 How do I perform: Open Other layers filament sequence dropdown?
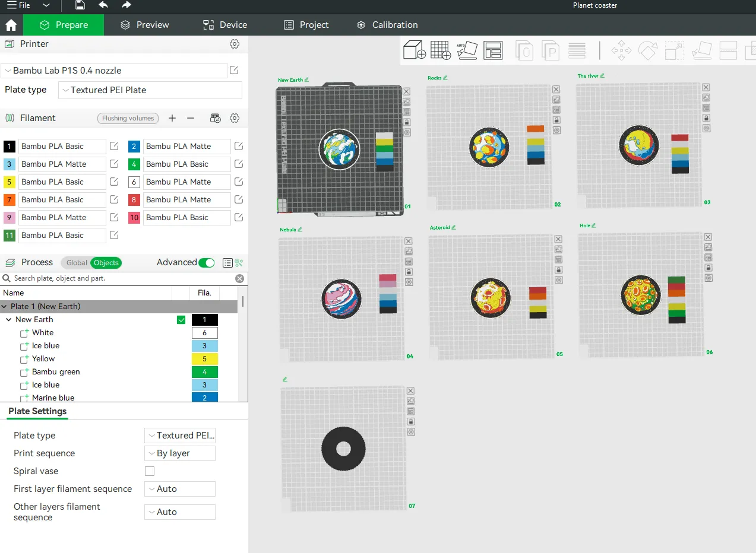pos(180,512)
